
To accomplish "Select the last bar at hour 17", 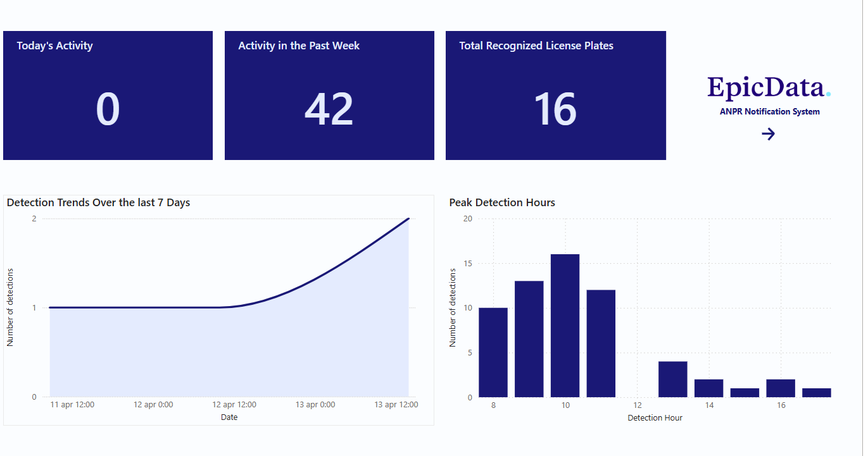I will (x=817, y=393).
